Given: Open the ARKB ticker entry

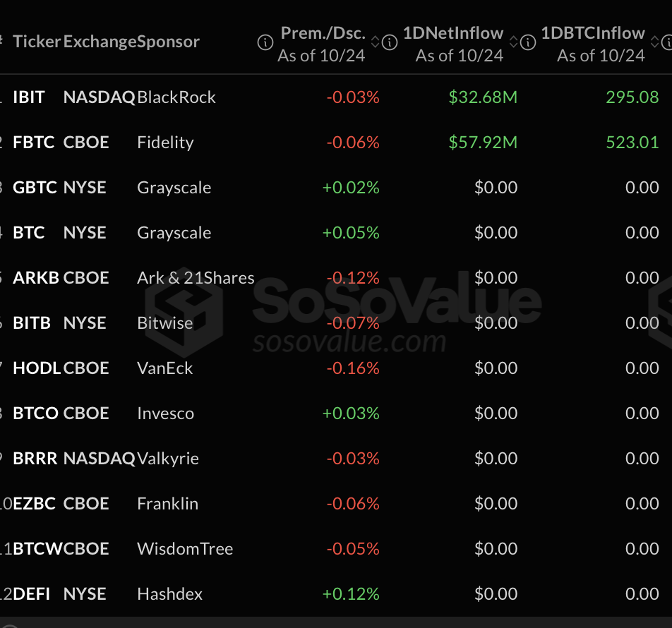Looking at the screenshot, I should (35, 278).
